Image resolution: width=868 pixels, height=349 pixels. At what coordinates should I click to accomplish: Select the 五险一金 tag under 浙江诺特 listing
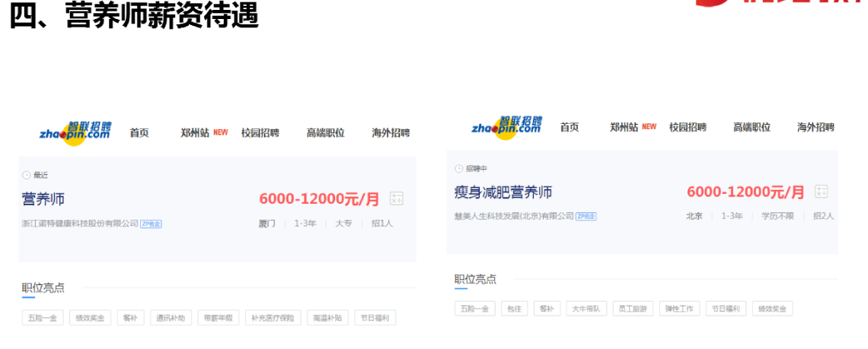[x=43, y=318]
